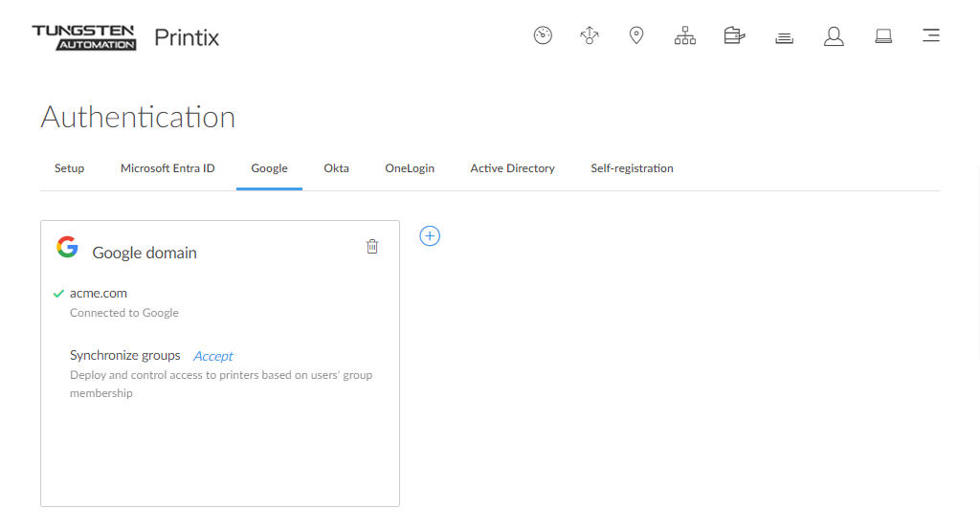Go to the Okta tab

click(336, 168)
